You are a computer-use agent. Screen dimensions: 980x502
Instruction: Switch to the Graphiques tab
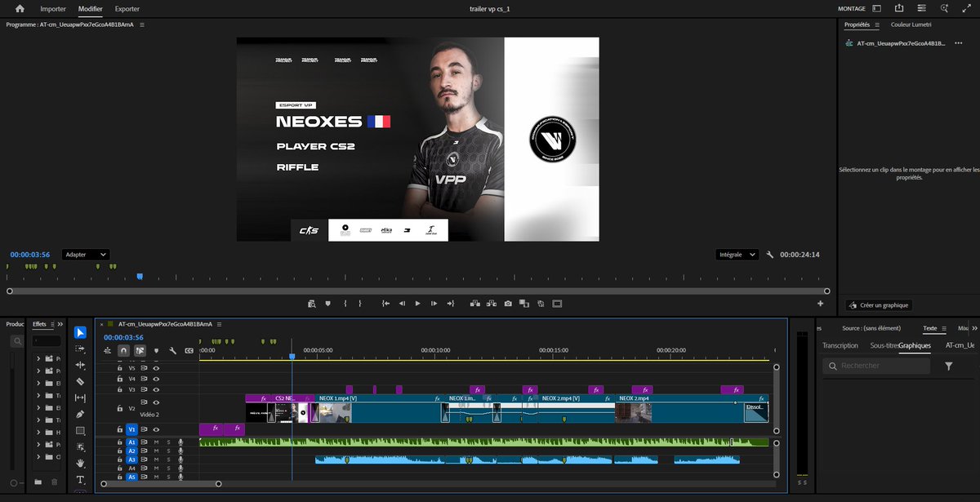[915, 345]
